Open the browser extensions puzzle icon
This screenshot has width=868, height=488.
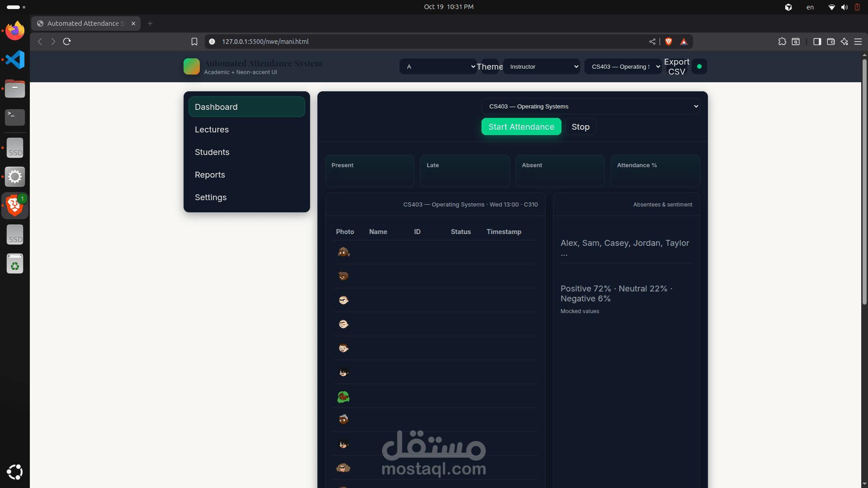[x=783, y=42]
